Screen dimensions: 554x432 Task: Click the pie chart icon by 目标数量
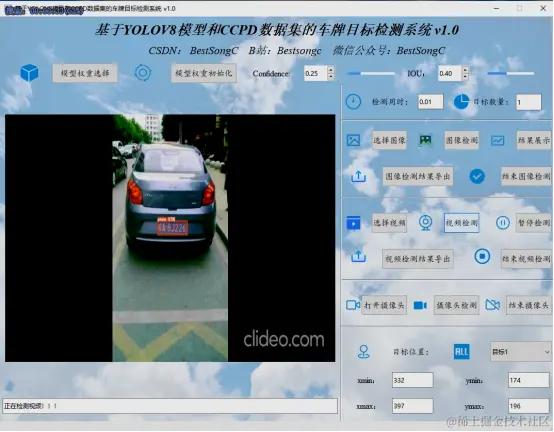pos(461,102)
